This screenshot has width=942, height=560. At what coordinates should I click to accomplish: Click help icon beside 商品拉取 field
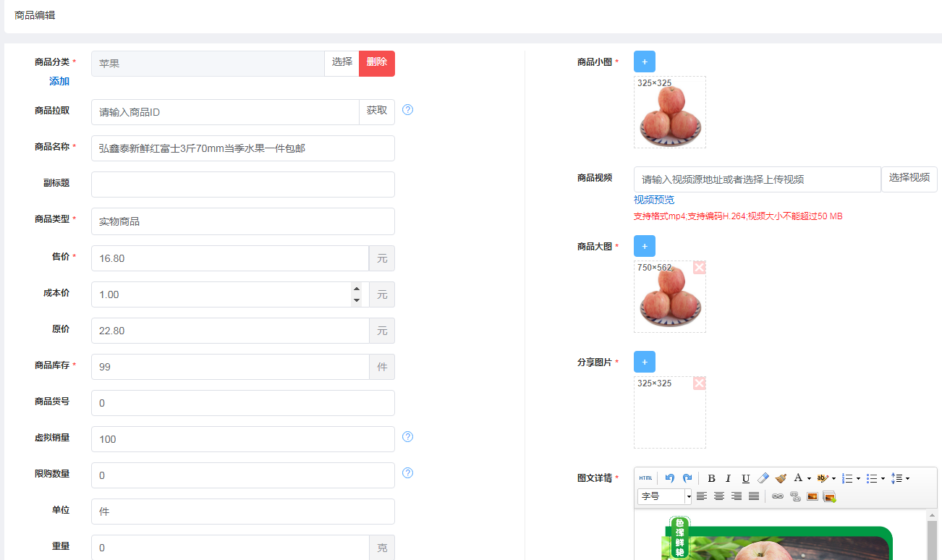(407, 110)
